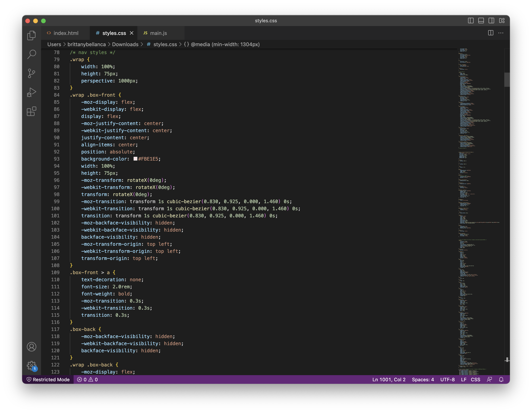Click text-decoration: none declaration
This screenshot has width=532, height=413.
112,279
